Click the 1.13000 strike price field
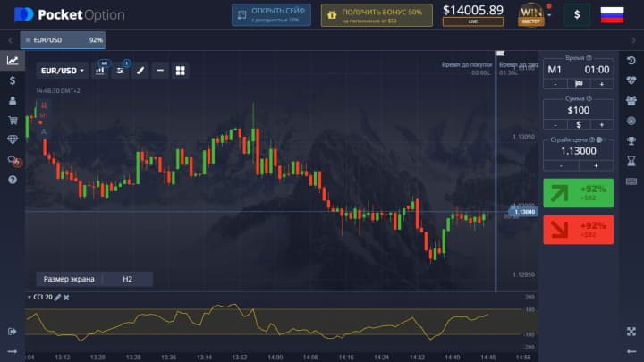The width and height of the screenshot is (644, 362). click(x=579, y=151)
